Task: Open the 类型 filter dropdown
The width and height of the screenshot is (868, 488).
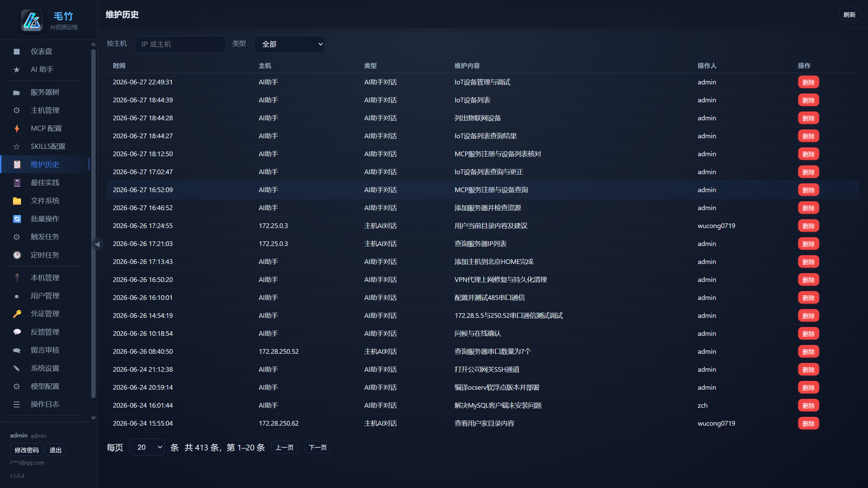Action: click(290, 44)
